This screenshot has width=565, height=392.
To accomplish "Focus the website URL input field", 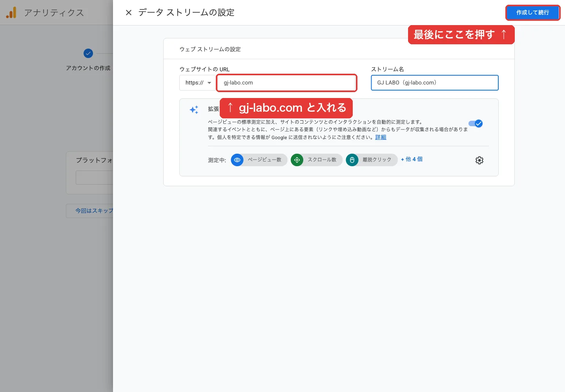I will (286, 83).
